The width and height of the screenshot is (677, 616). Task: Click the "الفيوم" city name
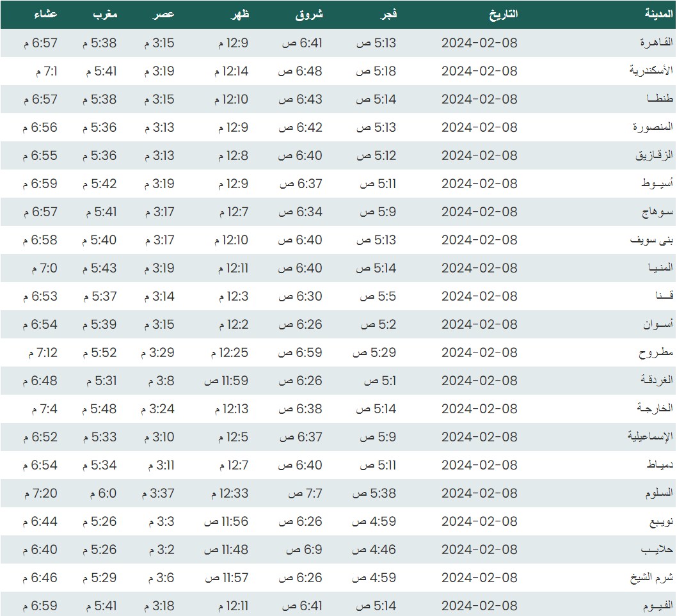[657, 606]
